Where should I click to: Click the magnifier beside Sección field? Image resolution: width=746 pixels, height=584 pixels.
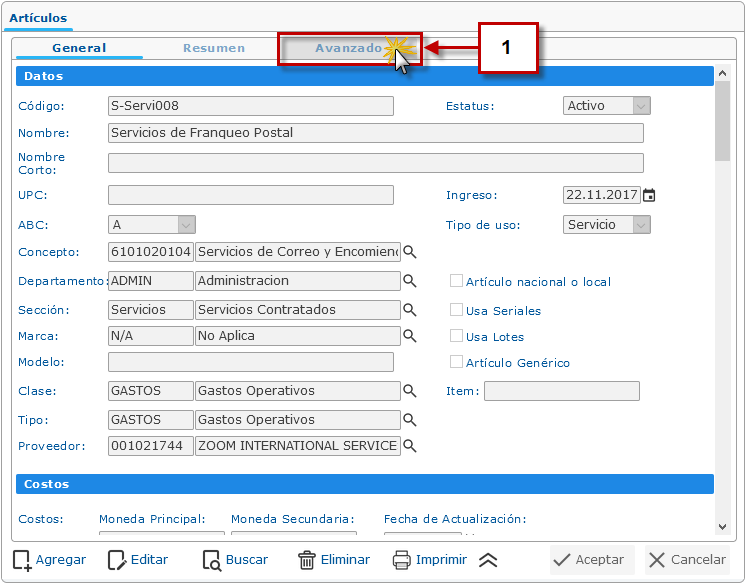409,310
